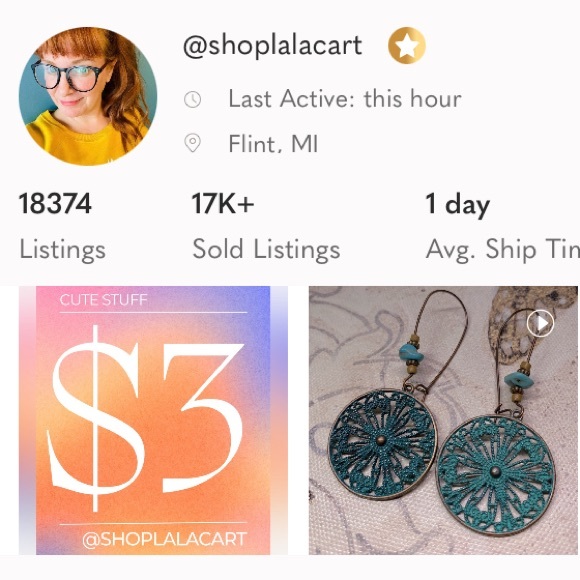Play the earrings listing video icon
Image resolution: width=580 pixels, height=580 pixels.
540,323
